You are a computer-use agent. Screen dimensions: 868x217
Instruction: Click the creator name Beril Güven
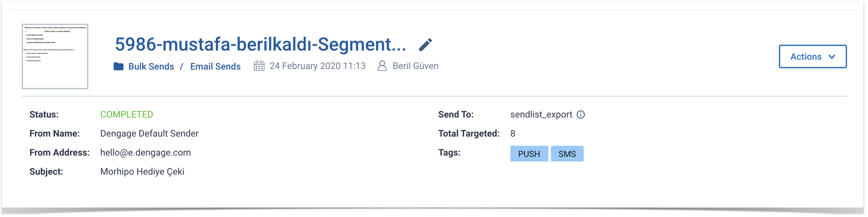[x=416, y=66]
